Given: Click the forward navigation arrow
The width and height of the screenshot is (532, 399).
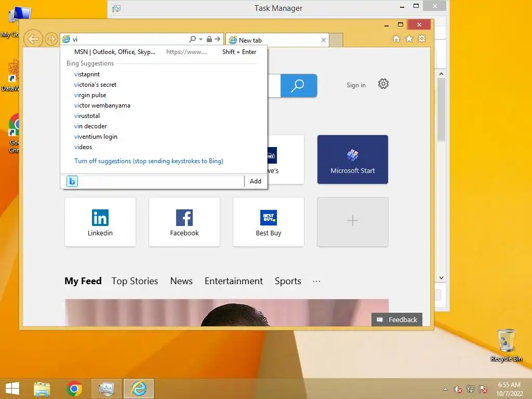Looking at the screenshot, I should (51, 39).
